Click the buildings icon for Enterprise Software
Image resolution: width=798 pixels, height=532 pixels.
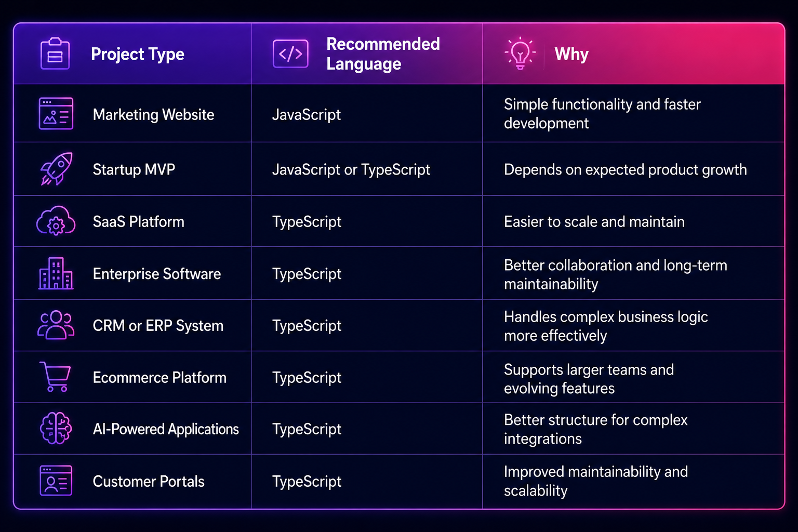click(x=56, y=273)
